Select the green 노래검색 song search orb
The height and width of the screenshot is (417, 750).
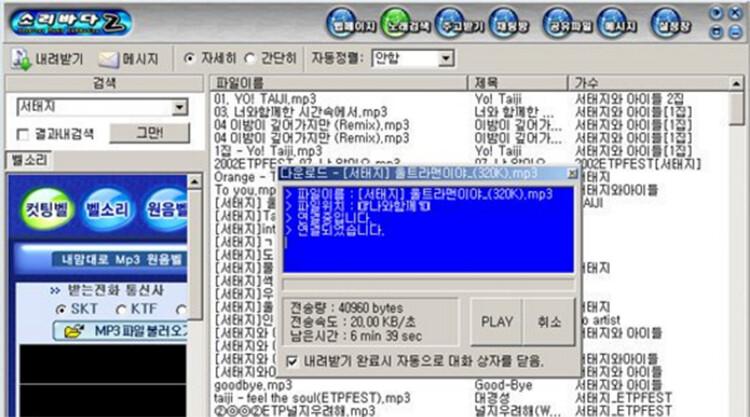(405, 23)
